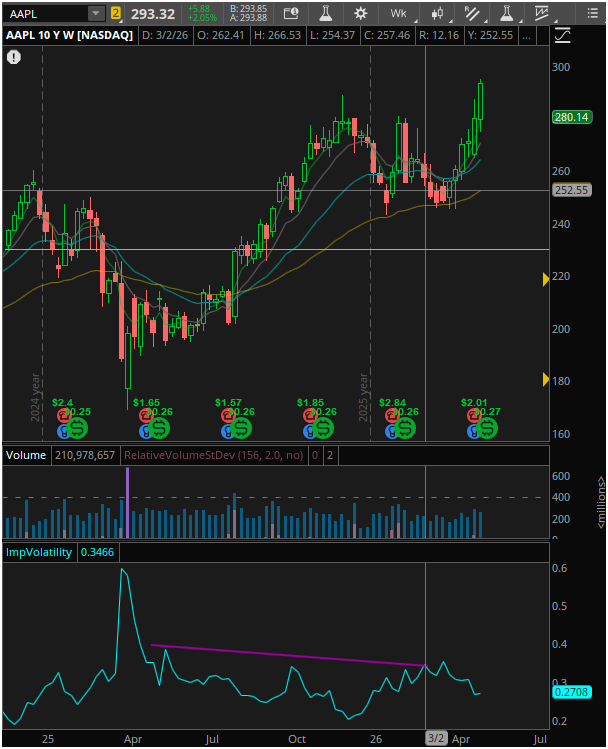Image resolution: width=608 pixels, height=749 pixels.
Task: Open chart settings gear icon
Action: [361, 13]
